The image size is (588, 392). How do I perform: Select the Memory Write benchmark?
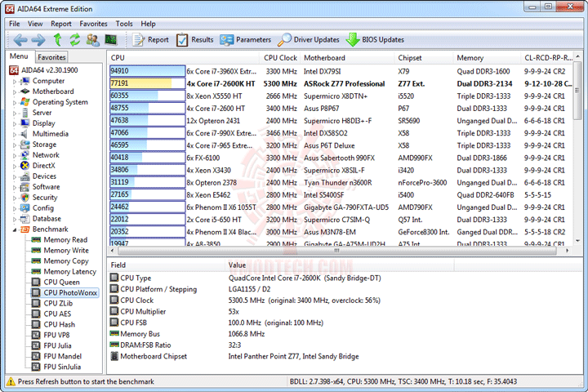(60, 250)
